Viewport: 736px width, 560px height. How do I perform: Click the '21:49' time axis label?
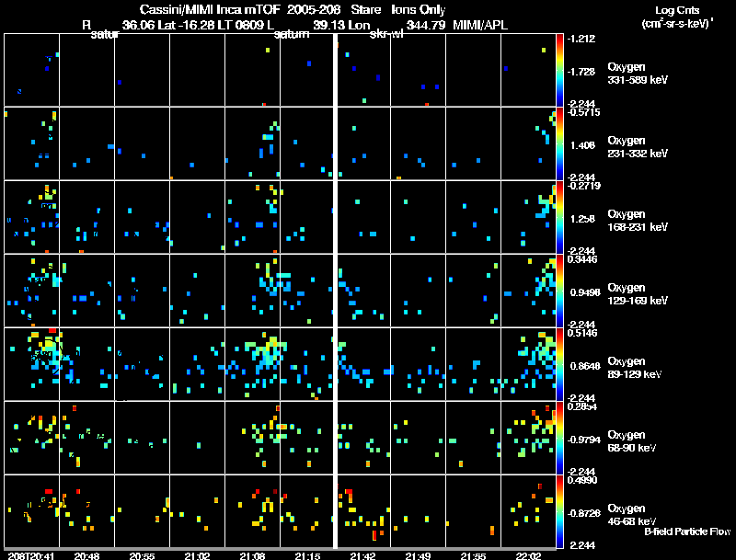tap(419, 556)
